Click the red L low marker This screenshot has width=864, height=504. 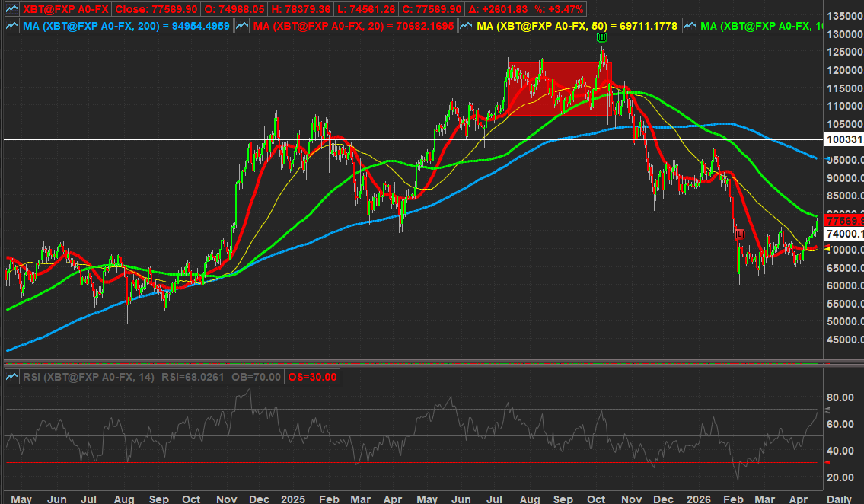click(x=740, y=234)
